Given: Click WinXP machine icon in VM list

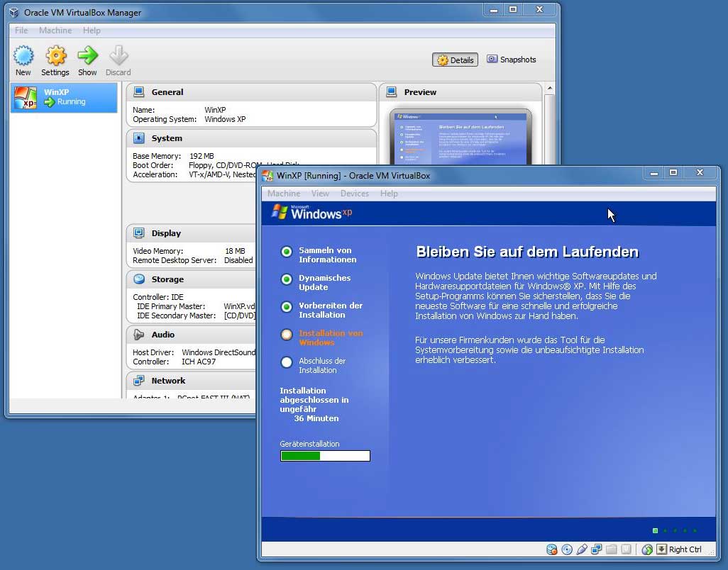Looking at the screenshot, I should tap(25, 98).
